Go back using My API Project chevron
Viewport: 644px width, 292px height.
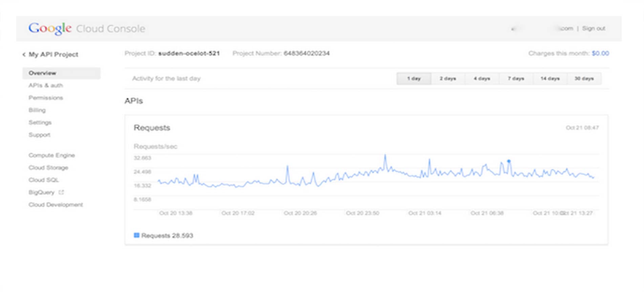(24, 55)
